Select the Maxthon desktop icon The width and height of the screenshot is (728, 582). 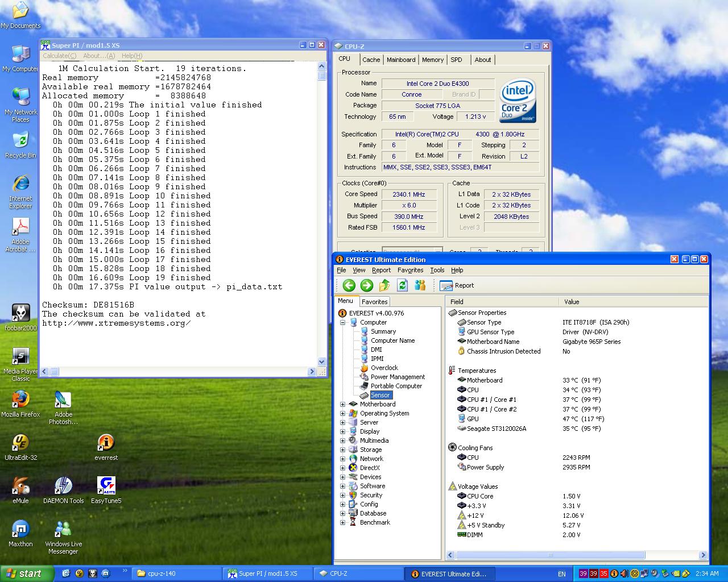click(x=20, y=534)
